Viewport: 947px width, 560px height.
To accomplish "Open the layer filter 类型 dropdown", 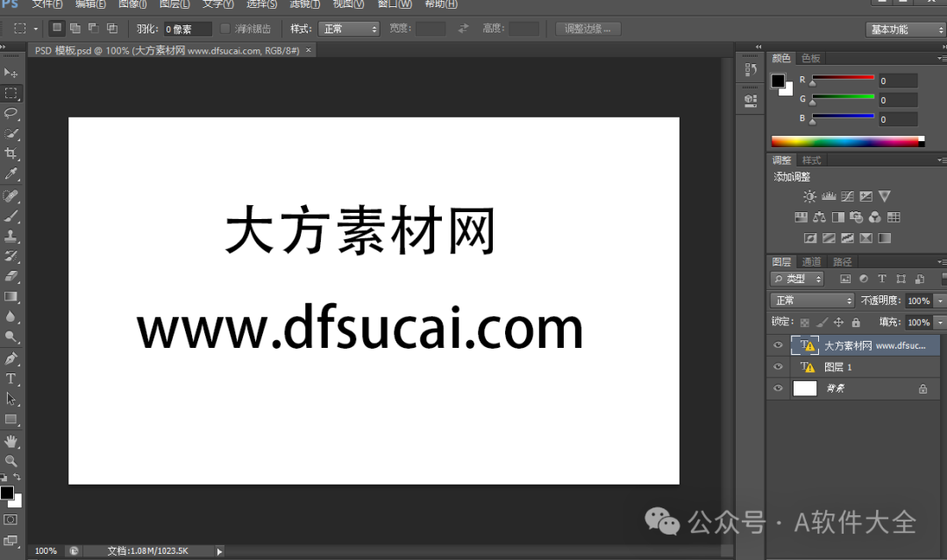I will click(796, 278).
